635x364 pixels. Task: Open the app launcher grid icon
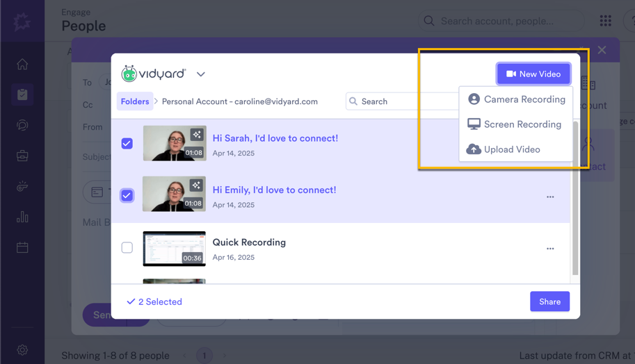pyautogui.click(x=605, y=21)
